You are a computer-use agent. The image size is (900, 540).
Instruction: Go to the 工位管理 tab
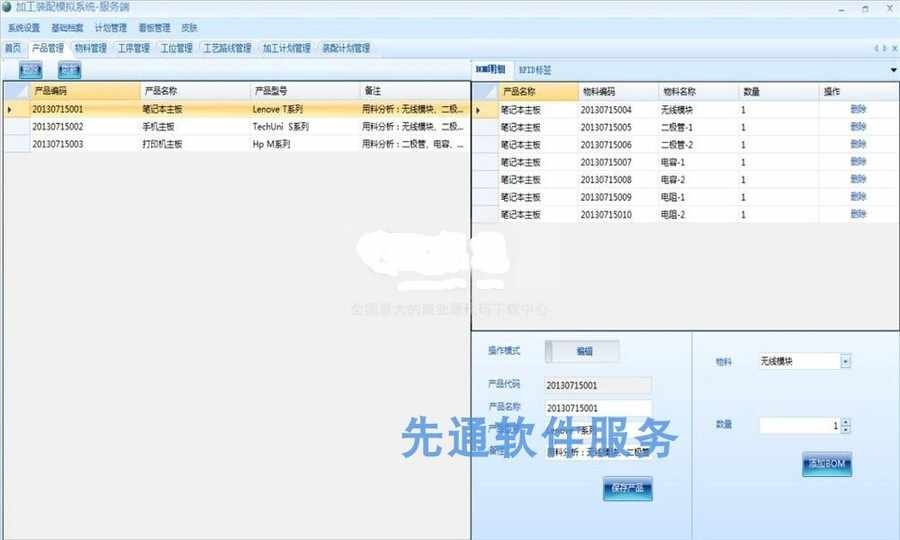coord(176,48)
